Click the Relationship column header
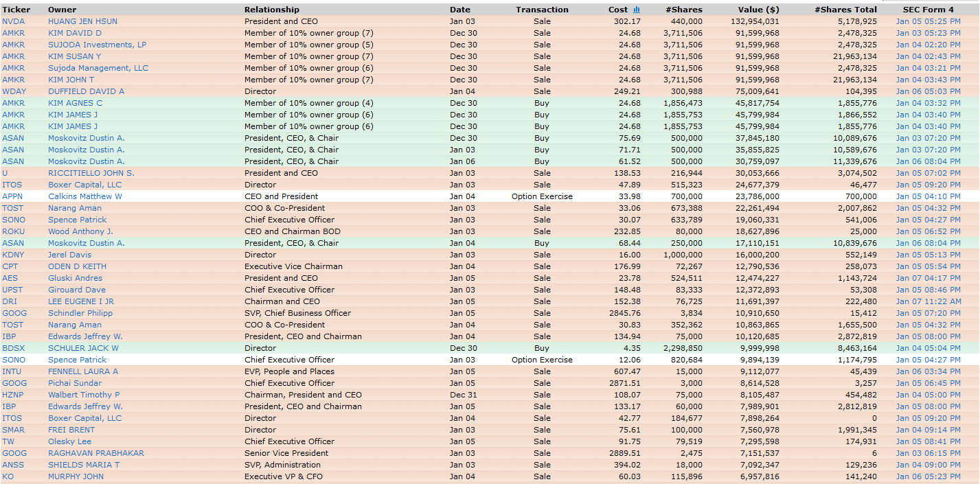980x484 pixels. (x=272, y=10)
